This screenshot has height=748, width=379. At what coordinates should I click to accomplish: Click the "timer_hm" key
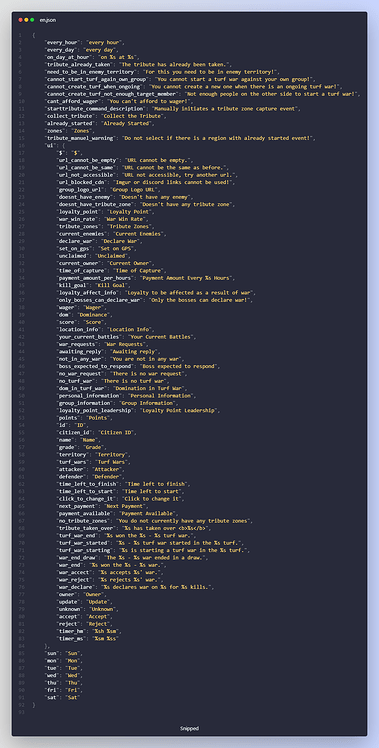(70, 631)
